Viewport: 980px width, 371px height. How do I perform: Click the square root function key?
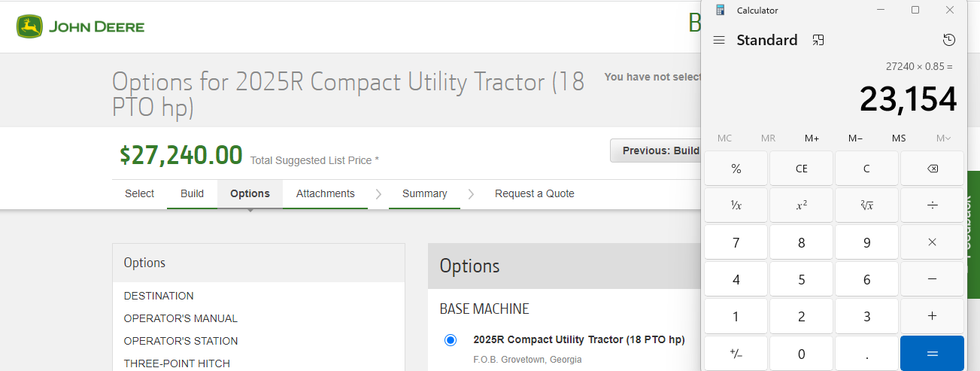click(866, 205)
